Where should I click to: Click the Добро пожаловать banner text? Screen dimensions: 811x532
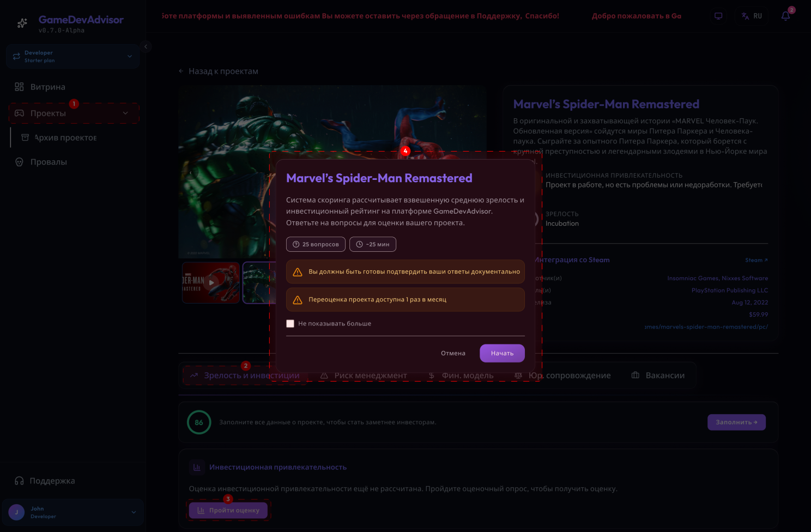click(x=637, y=16)
